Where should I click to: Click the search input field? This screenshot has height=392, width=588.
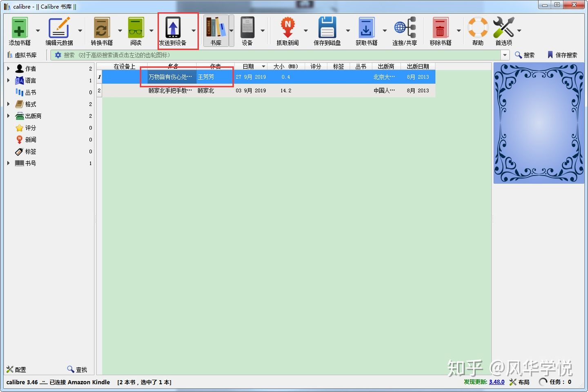coord(281,55)
